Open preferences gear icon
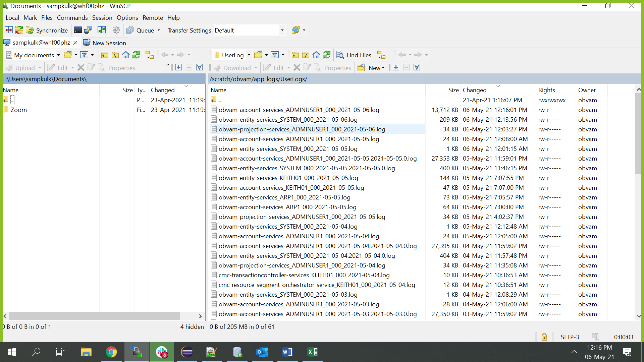 click(116, 30)
